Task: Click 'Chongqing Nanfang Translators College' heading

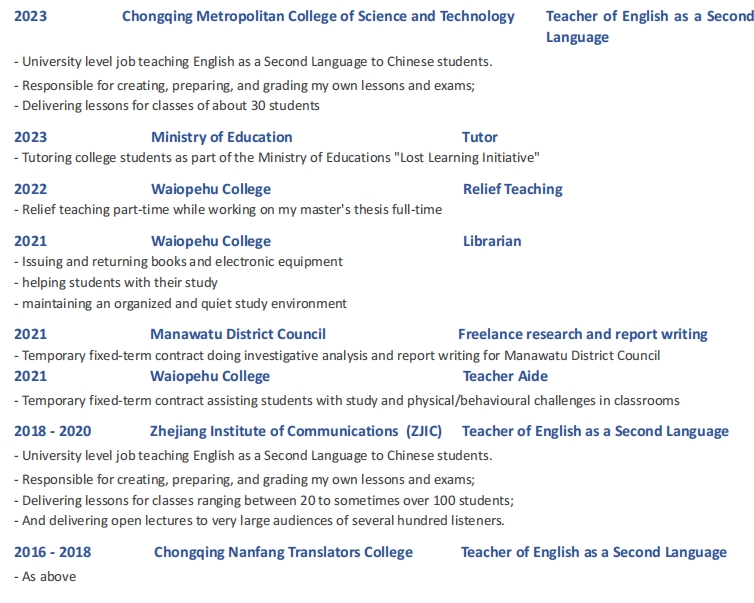Action: [283, 552]
